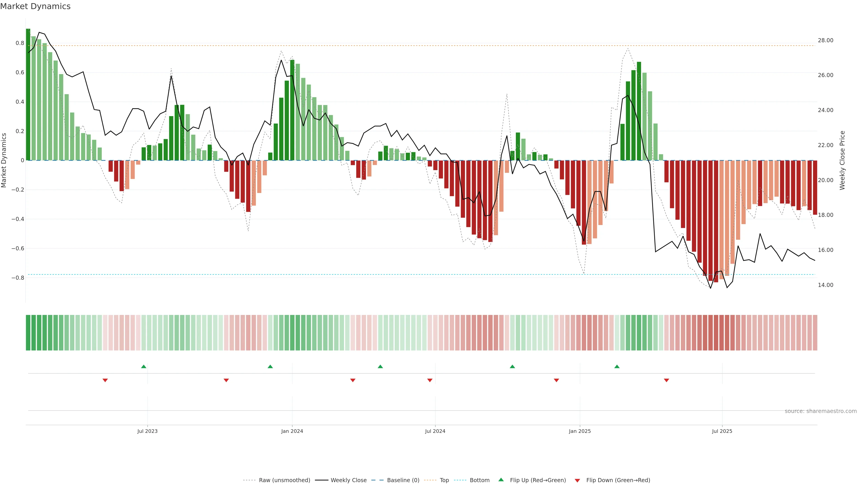This screenshot has width=868, height=488.
Task: Toggle the Top legend entry
Action: (444, 480)
